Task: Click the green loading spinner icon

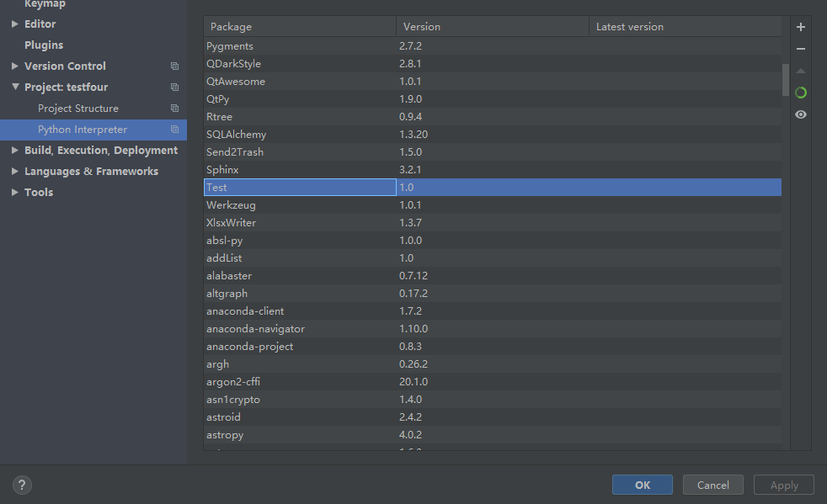Action: coord(800,93)
